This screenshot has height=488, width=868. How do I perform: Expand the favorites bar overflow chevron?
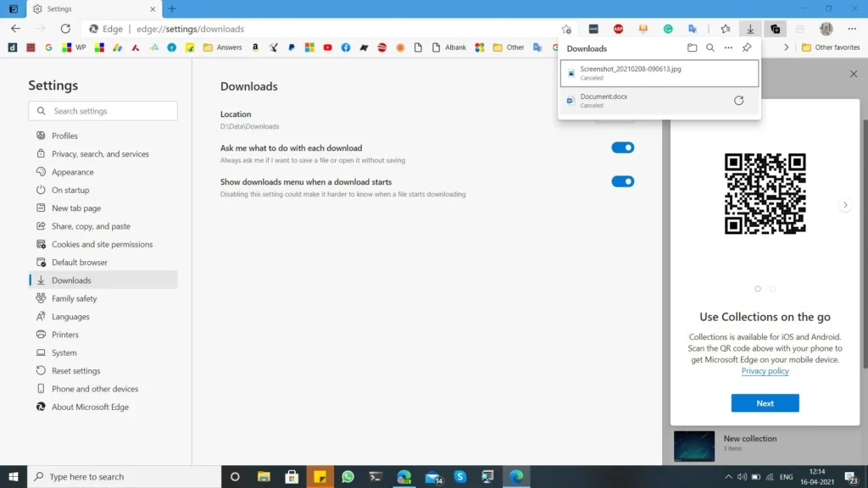pyautogui.click(x=786, y=47)
